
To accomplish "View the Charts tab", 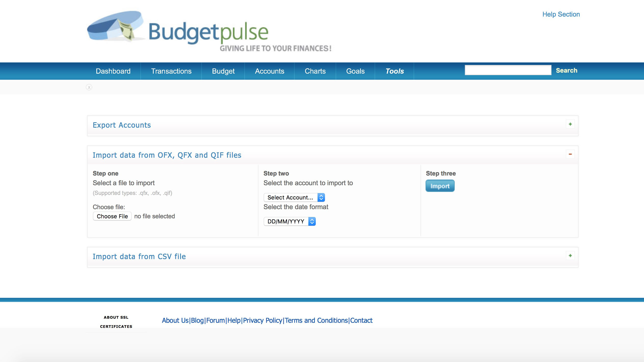I will tap(315, 71).
